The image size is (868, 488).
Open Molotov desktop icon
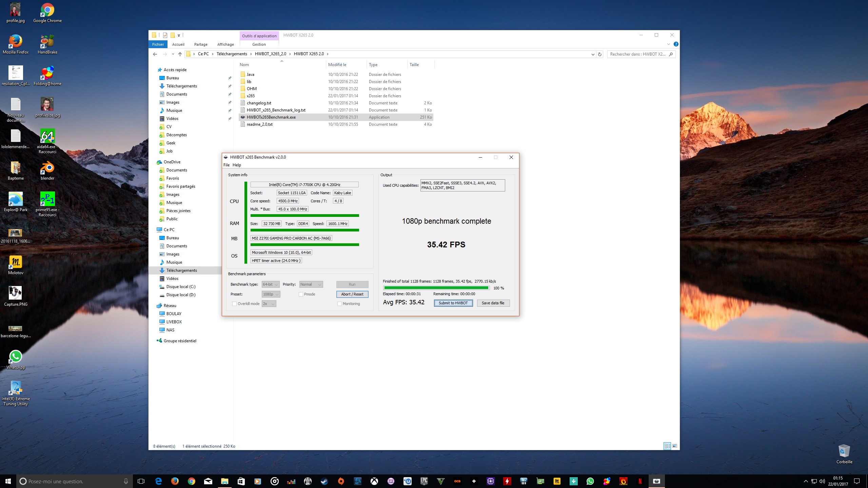click(x=16, y=265)
